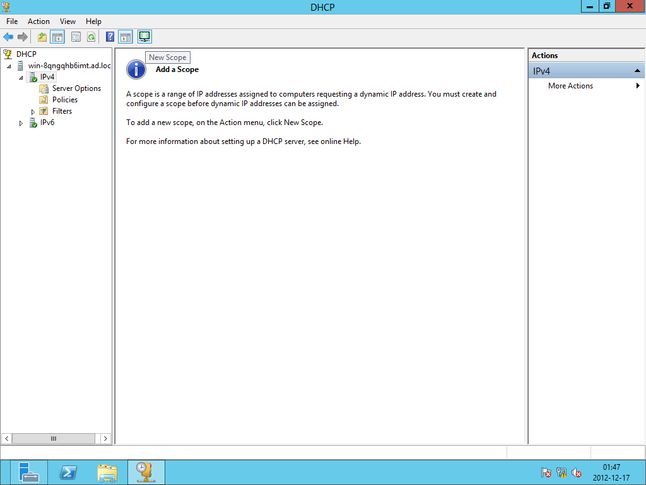Select the DHCP root node in the tree
This screenshot has height=485, width=646.
coord(26,54)
